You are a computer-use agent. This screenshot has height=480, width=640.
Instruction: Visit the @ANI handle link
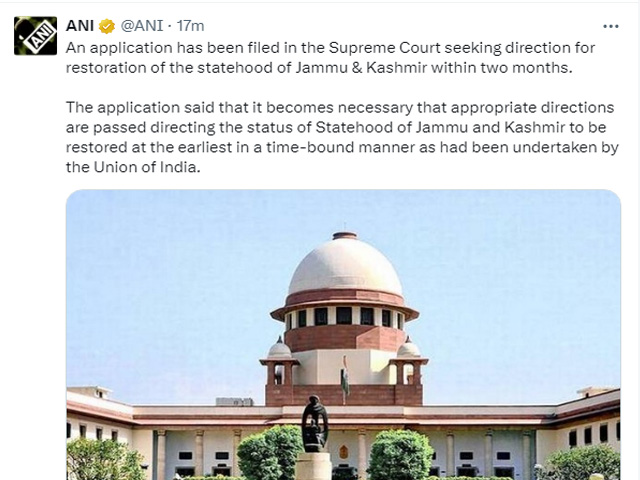[x=142, y=26]
